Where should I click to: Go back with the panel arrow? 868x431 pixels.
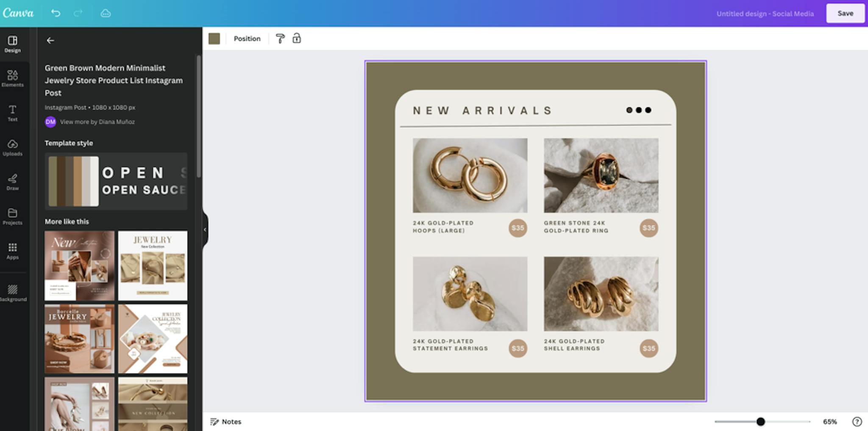coord(50,41)
